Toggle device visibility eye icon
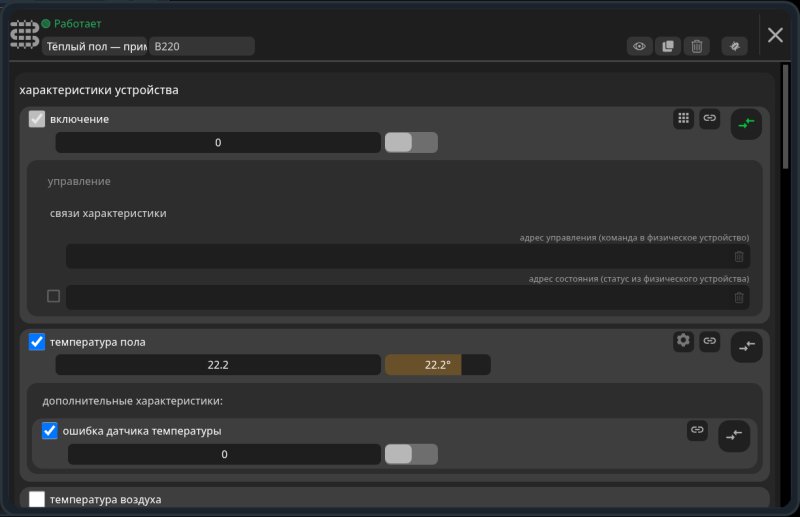The height and width of the screenshot is (517, 800). pyautogui.click(x=639, y=46)
